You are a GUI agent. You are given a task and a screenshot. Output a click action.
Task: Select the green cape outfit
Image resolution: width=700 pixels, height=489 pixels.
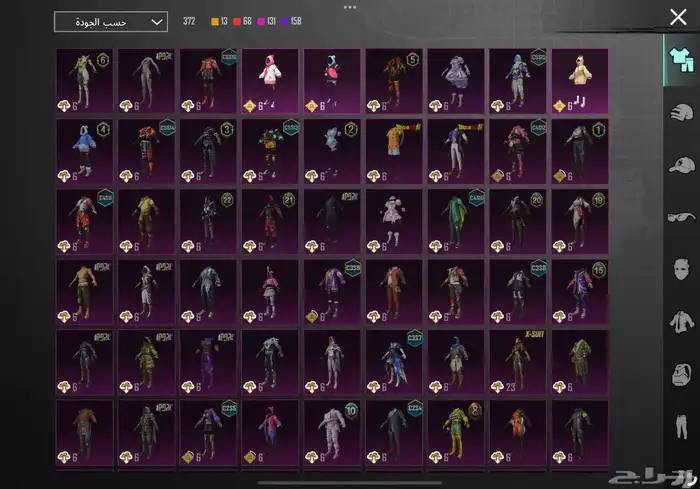(x=456, y=221)
